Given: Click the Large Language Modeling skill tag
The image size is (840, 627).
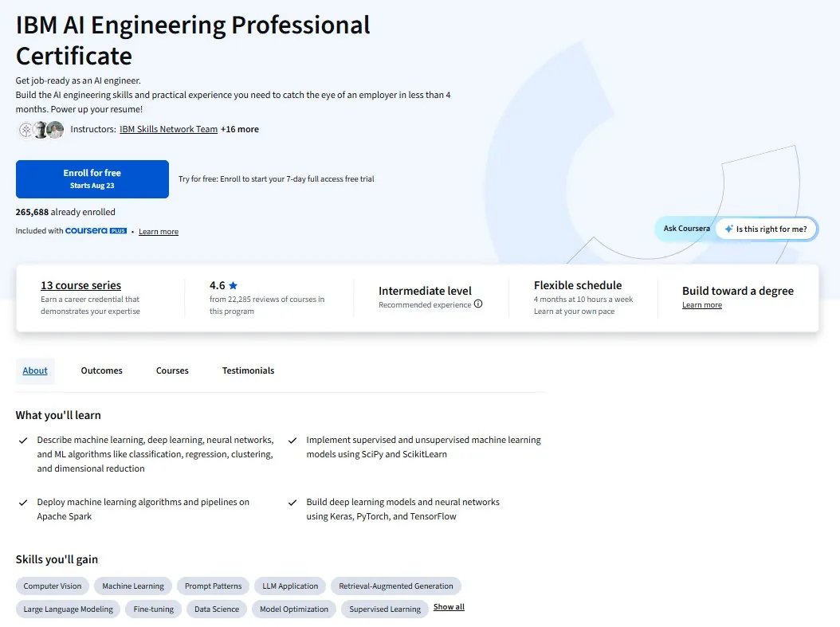Looking at the screenshot, I should click(x=68, y=609).
